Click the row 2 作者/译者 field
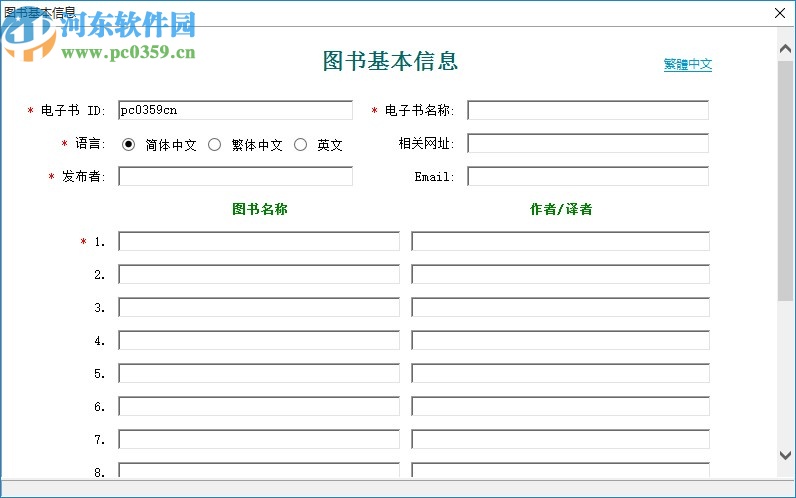The height and width of the screenshot is (498, 796). (x=560, y=274)
